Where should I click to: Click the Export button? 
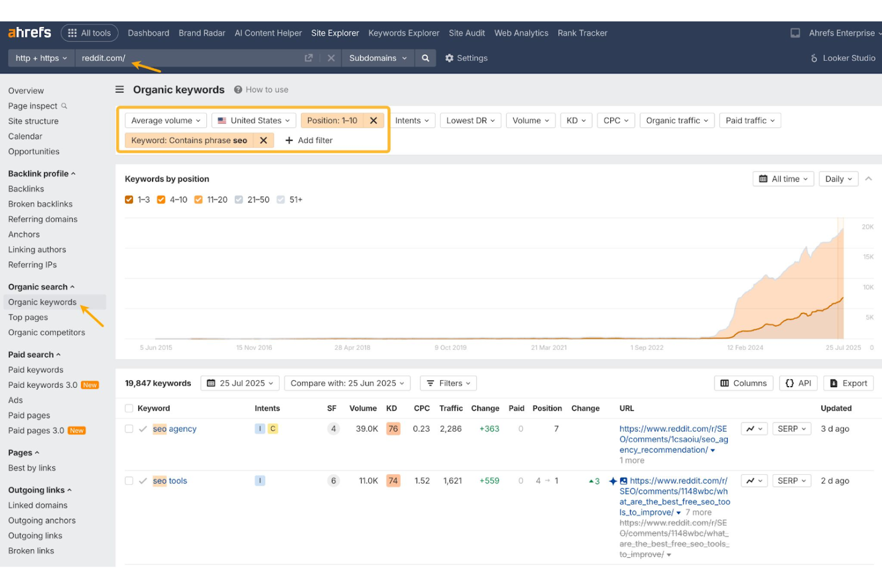coord(848,383)
